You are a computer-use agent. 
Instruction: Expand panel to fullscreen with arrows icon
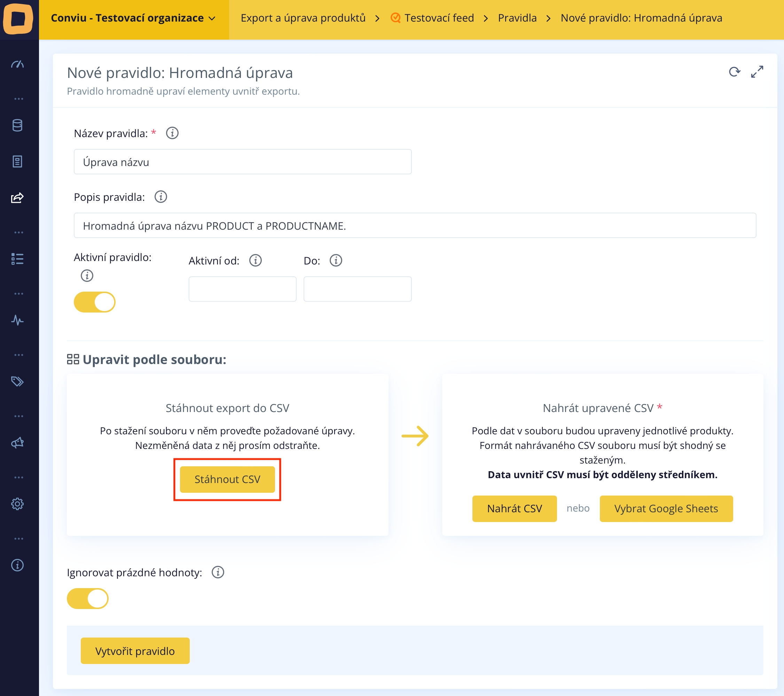pos(757,72)
